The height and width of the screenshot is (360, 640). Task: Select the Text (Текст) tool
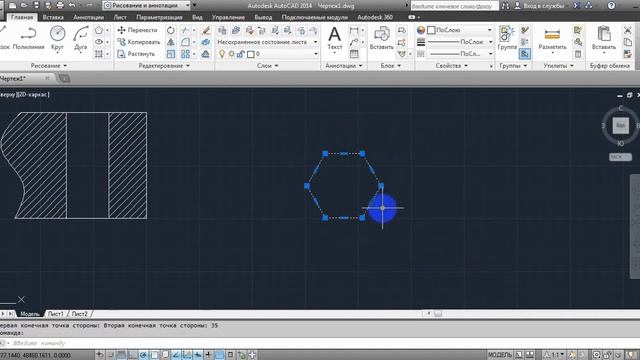[335, 38]
